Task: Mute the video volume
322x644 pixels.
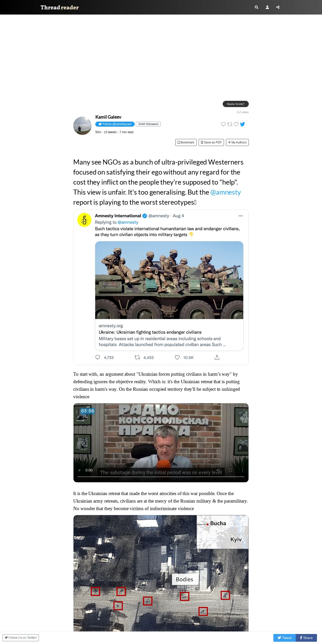Action: 218,470
